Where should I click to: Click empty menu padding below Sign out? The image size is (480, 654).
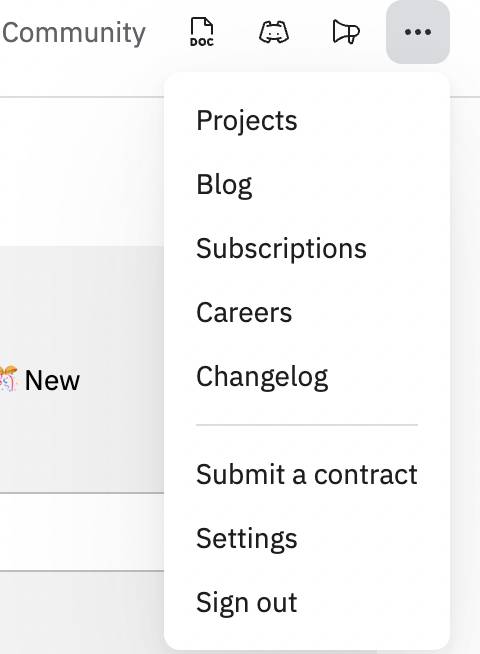coord(307,634)
